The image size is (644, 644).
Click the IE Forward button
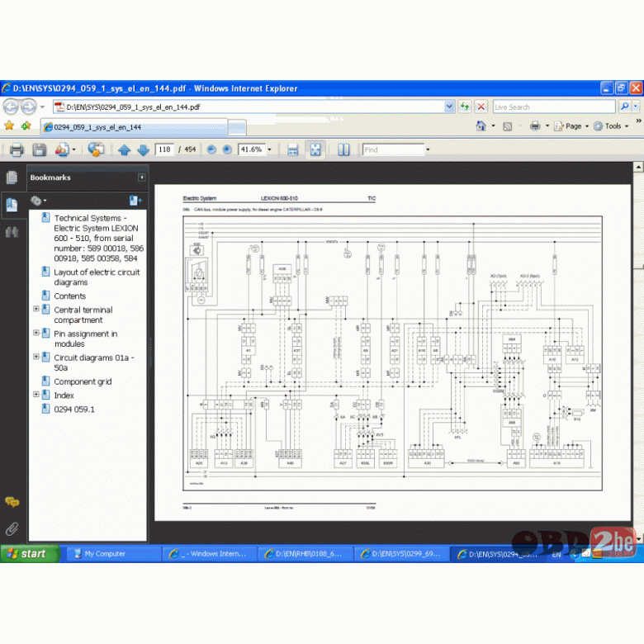click(28, 107)
